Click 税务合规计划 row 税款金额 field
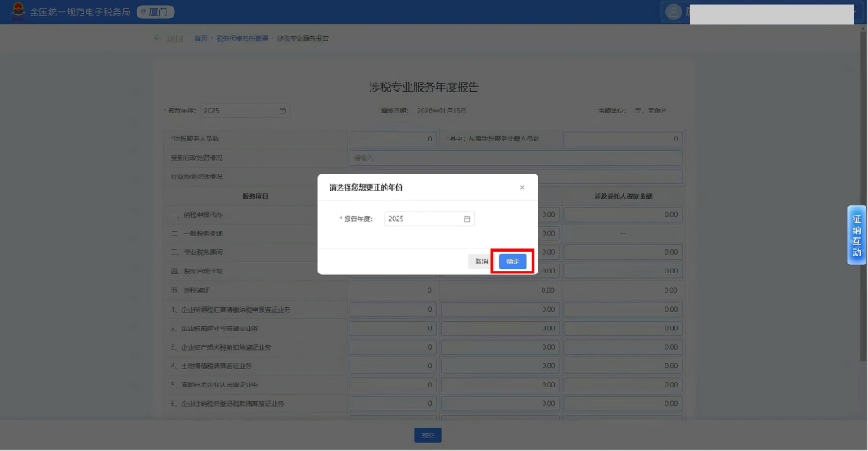The image size is (868, 451). click(623, 271)
